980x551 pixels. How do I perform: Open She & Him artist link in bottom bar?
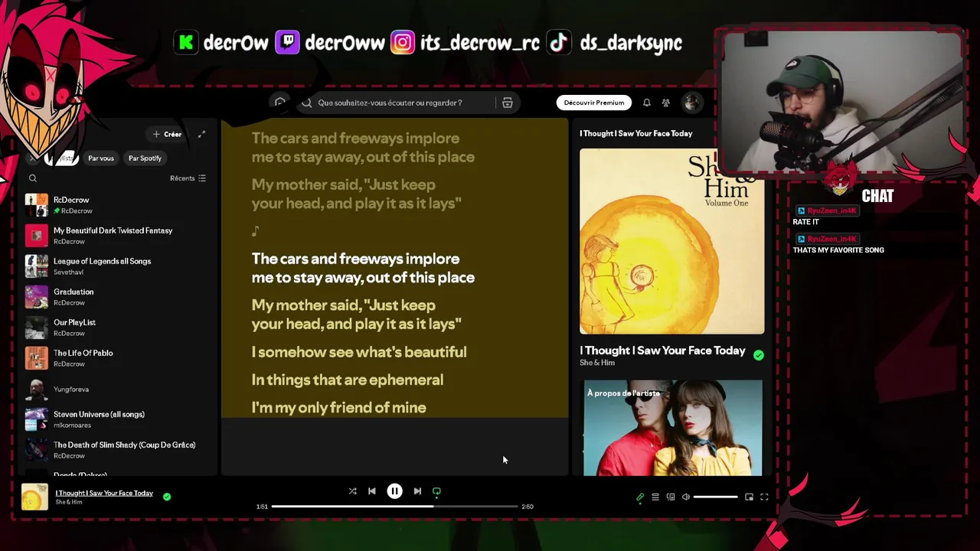[x=69, y=502]
